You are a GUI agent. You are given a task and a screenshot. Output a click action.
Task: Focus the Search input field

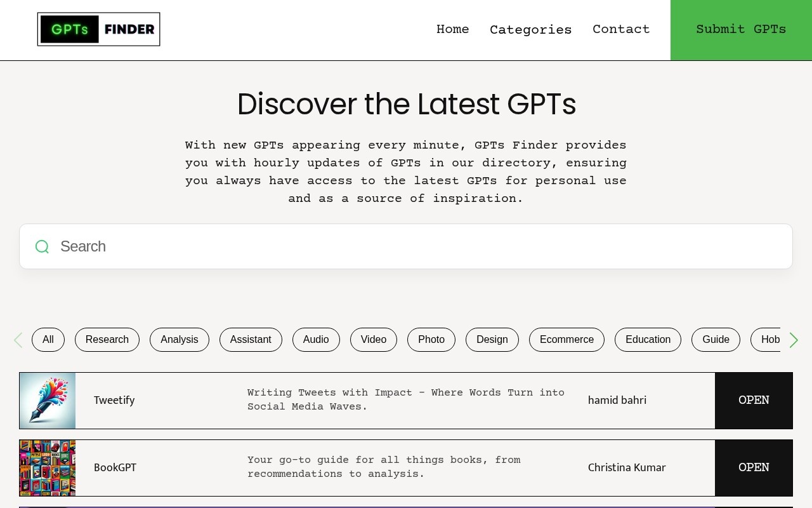(406, 246)
